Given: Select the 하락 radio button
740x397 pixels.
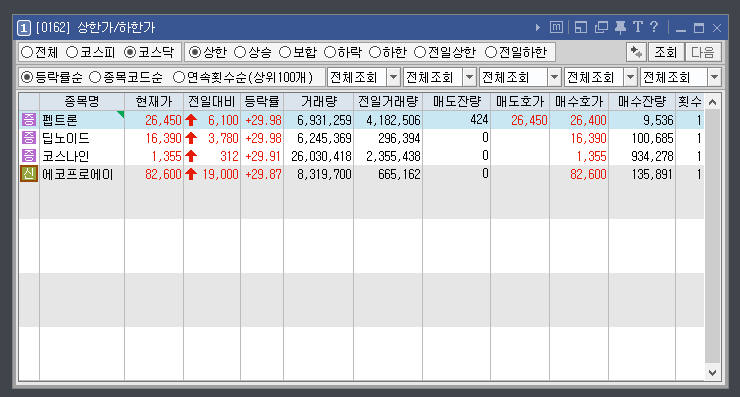Looking at the screenshot, I should click(330, 52).
